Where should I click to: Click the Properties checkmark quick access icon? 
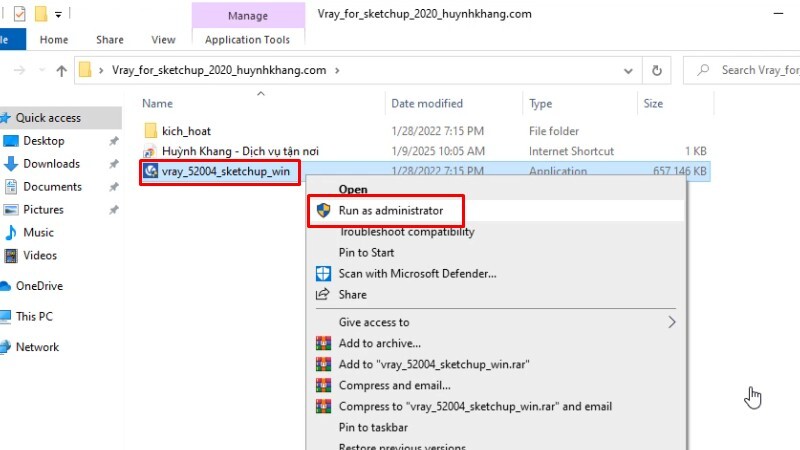(19, 14)
